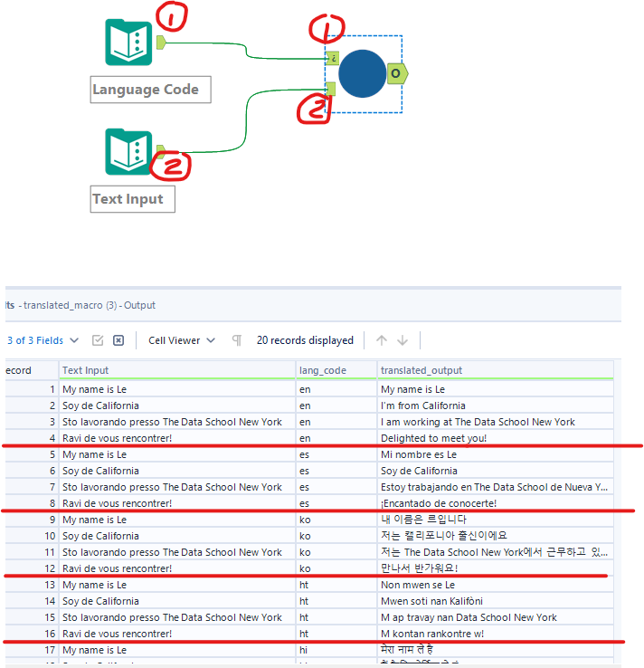Select record 6 'Soy de California' input cell
Image resolution: width=644 pixels, height=668 pixels.
(x=177, y=471)
